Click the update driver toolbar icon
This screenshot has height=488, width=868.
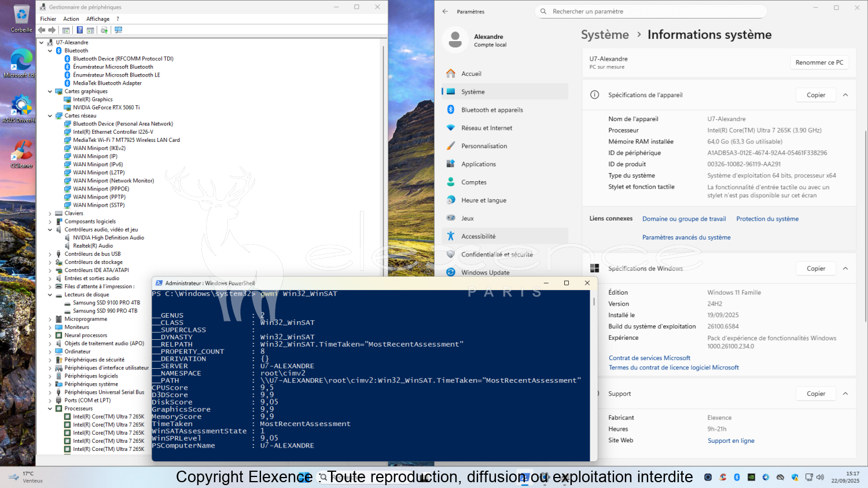pos(104,30)
